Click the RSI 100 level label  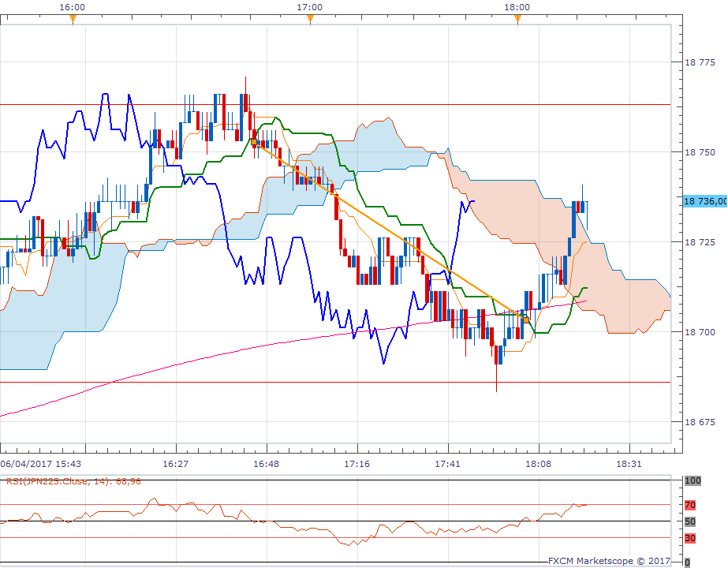pyautogui.click(x=693, y=480)
